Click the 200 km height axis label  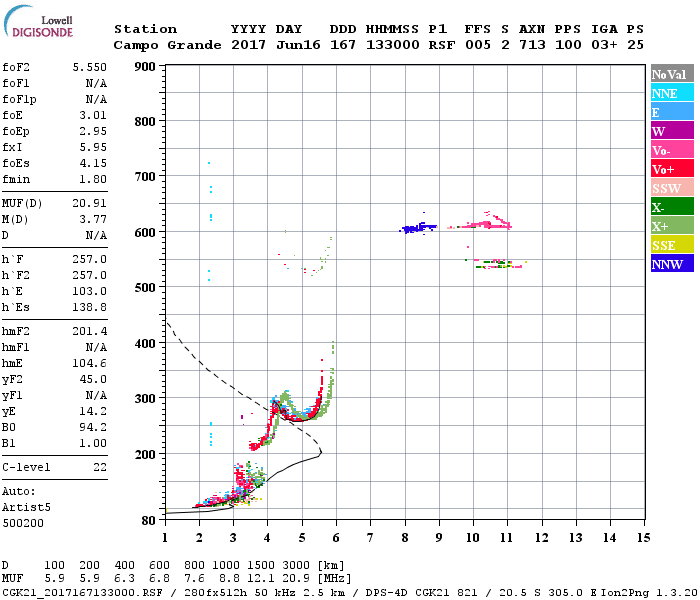pyautogui.click(x=145, y=454)
